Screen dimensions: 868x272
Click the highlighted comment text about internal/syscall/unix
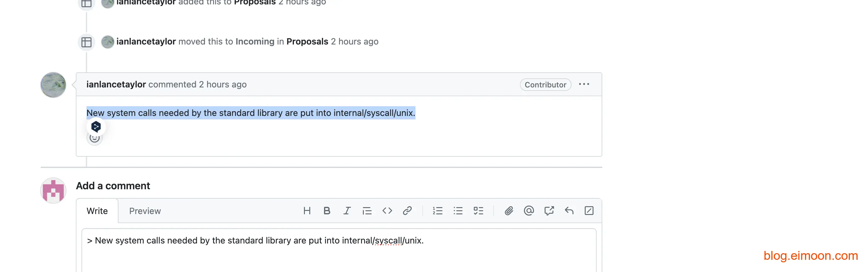click(251, 113)
